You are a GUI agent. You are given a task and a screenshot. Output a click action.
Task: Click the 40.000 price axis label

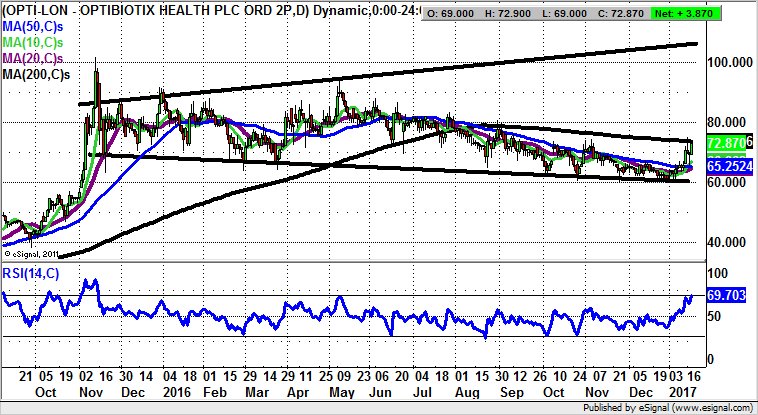[727, 243]
